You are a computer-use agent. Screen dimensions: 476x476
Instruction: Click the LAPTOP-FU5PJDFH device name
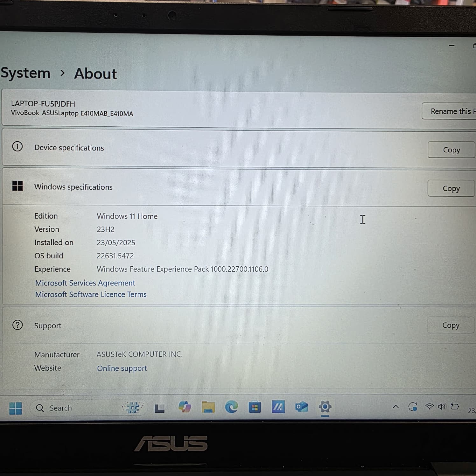(x=43, y=104)
